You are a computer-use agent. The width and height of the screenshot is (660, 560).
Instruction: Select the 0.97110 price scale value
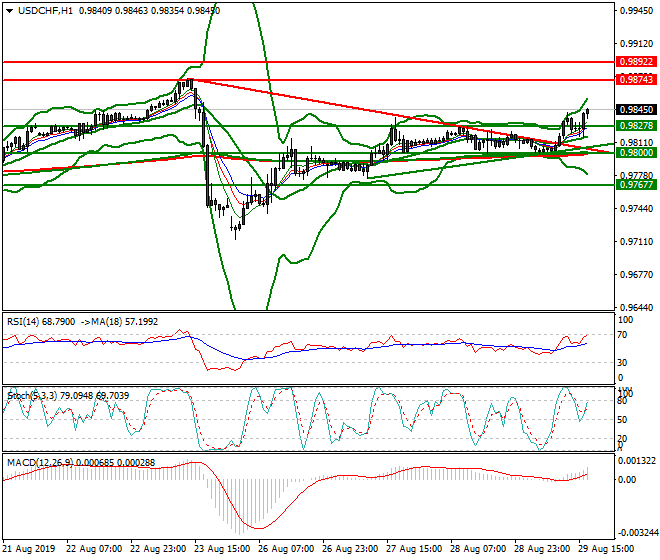pyautogui.click(x=636, y=242)
